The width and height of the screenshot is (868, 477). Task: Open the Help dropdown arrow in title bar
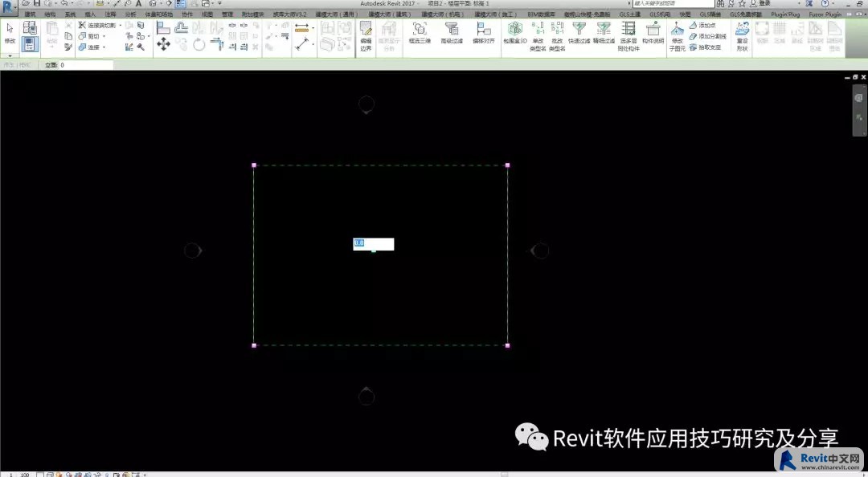[833, 3]
